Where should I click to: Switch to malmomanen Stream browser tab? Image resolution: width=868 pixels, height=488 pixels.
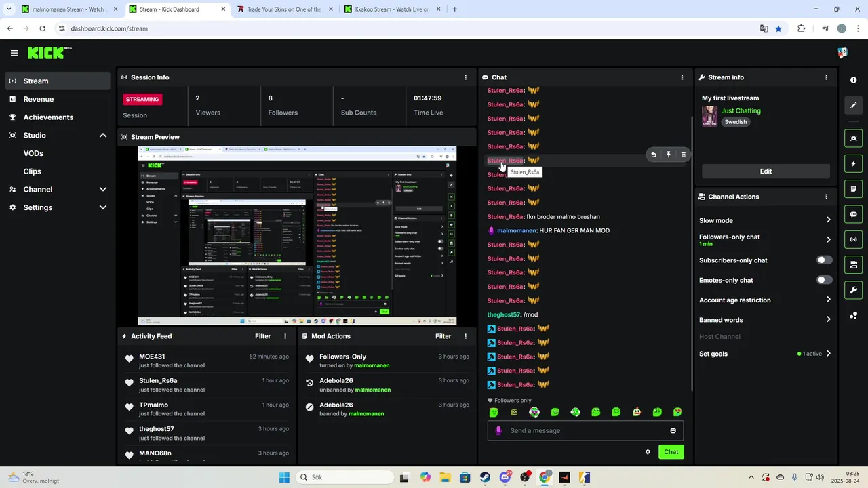tap(69, 9)
